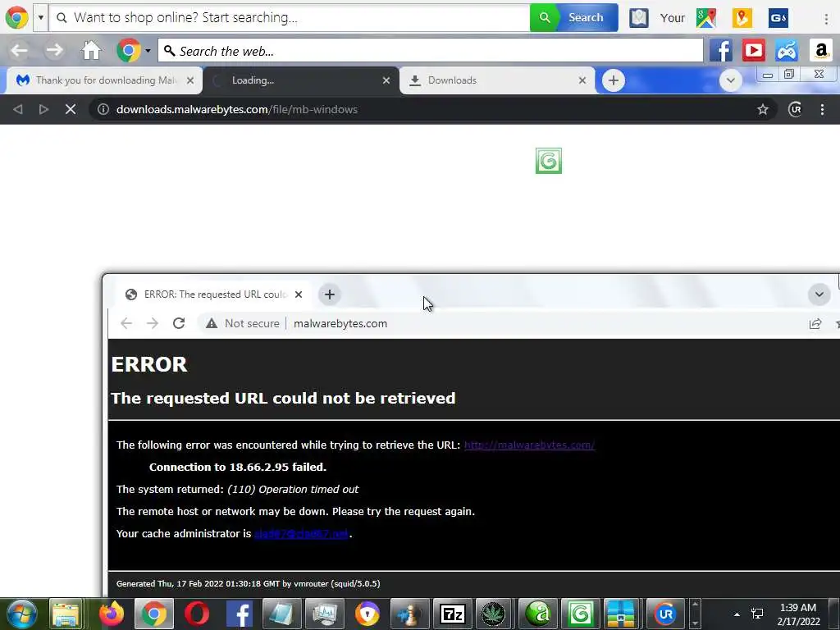Reload the malwarebytes.com error page
Image resolution: width=840 pixels, height=630 pixels.
point(179,323)
